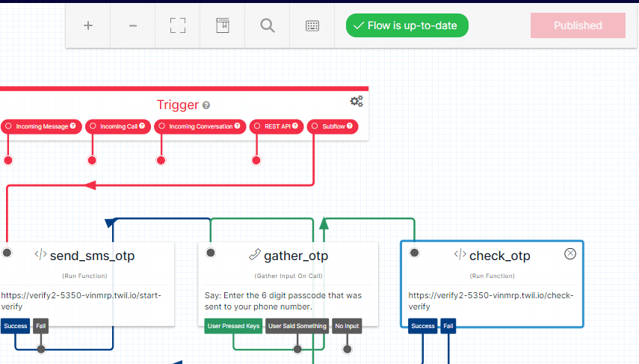
Task: Zoom out with the minus icon
Action: (x=133, y=25)
